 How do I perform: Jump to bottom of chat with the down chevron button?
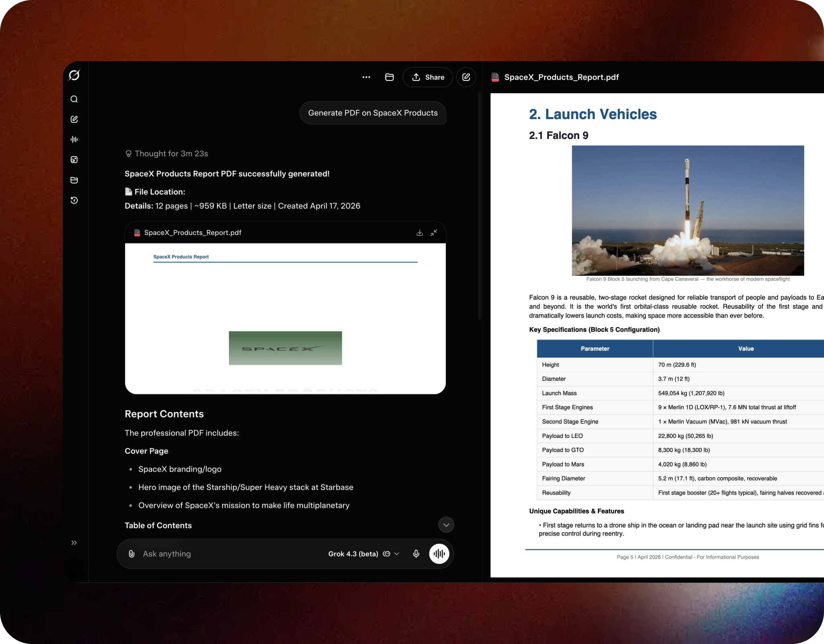(446, 525)
